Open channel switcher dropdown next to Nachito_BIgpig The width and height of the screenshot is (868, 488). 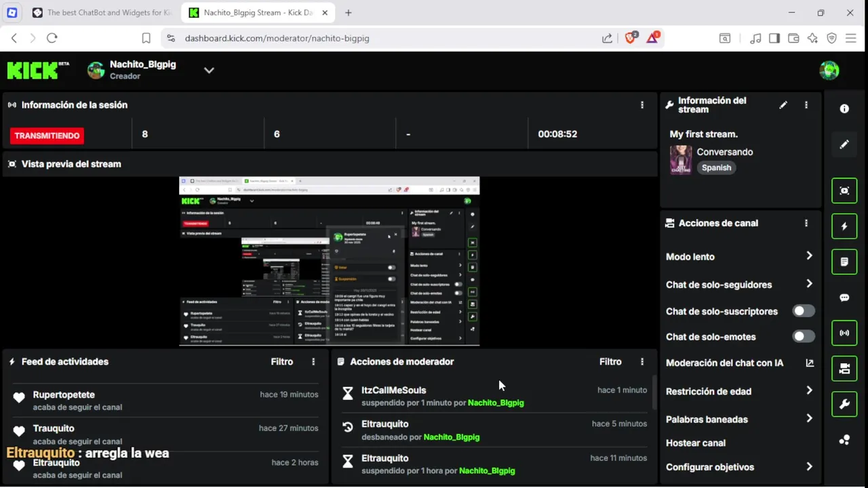pos(209,70)
